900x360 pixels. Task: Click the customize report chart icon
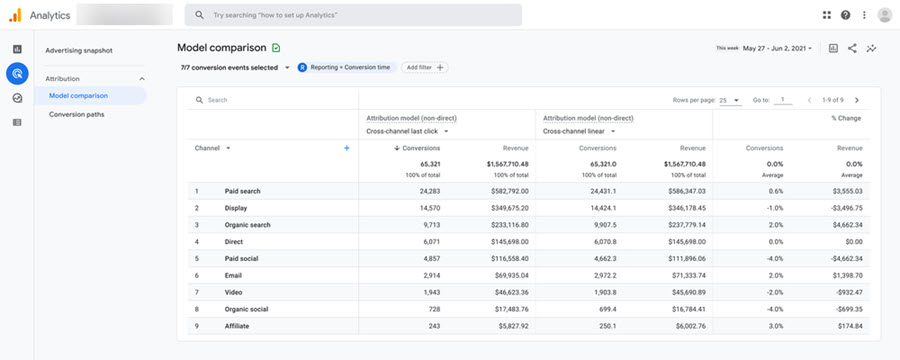click(833, 49)
